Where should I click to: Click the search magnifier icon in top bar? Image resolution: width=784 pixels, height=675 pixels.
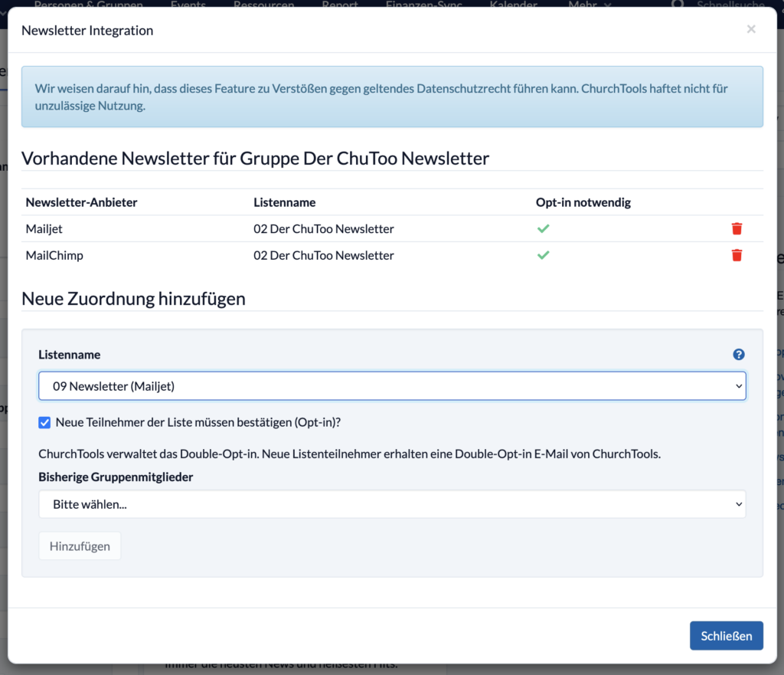[x=678, y=4]
